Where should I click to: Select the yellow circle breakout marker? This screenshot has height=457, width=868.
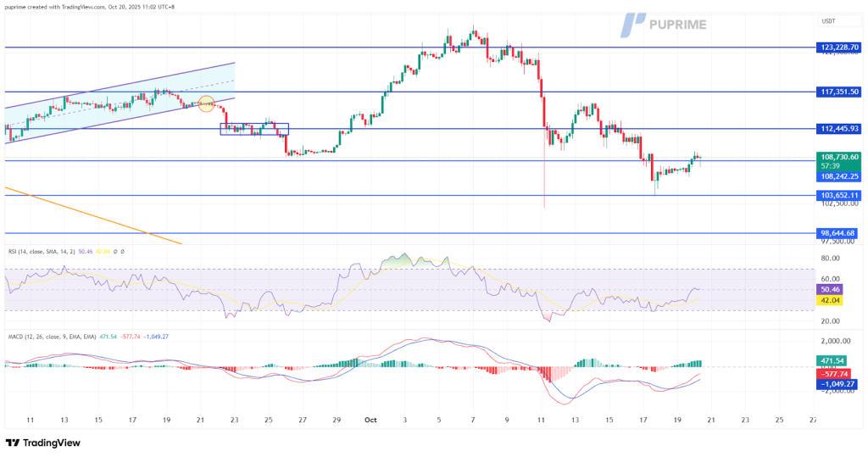(205, 103)
